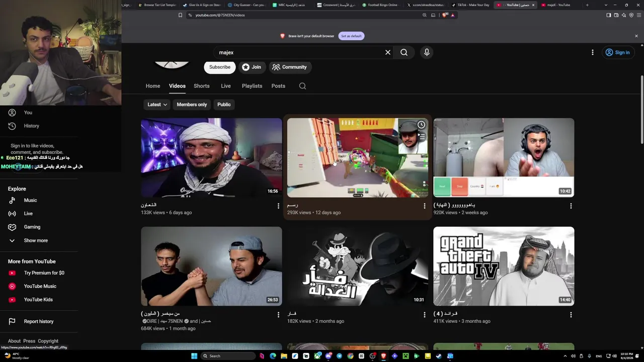Play the التعاون video thumbnail

(x=211, y=157)
